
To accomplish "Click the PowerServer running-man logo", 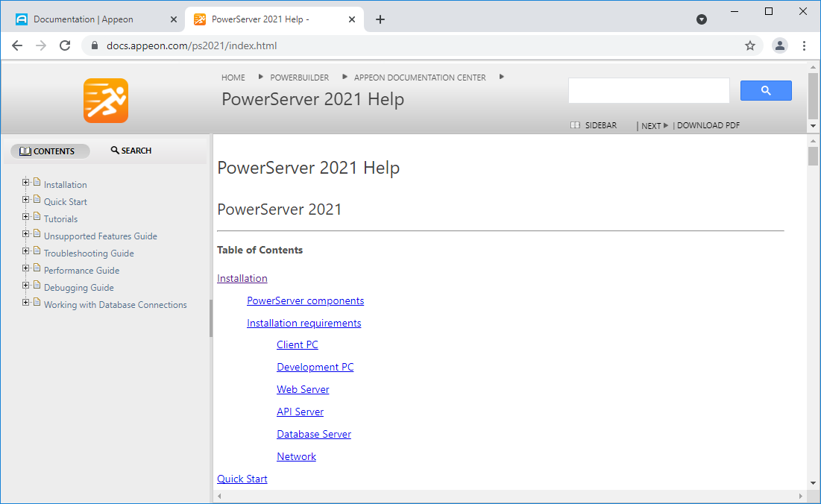I will [106, 101].
